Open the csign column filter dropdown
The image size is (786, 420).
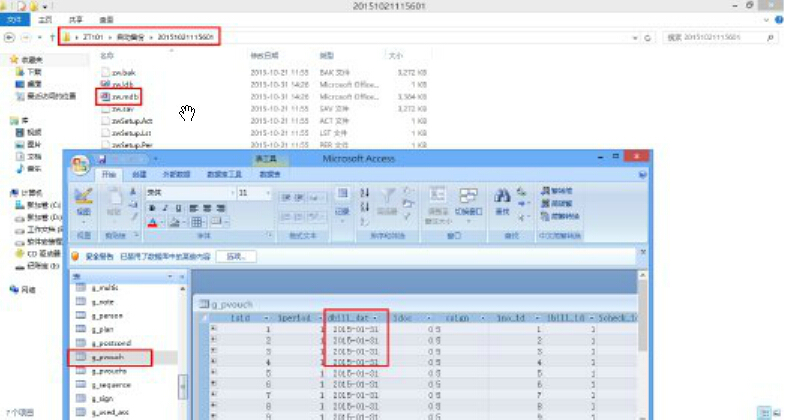click(483, 318)
